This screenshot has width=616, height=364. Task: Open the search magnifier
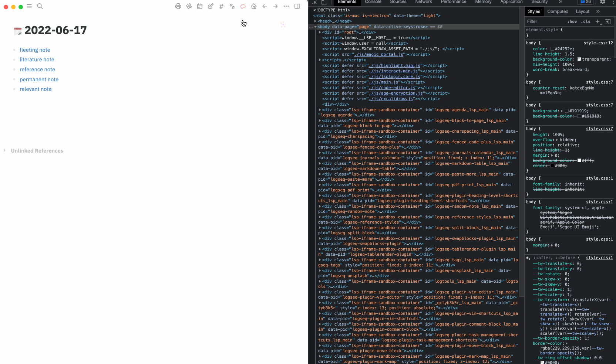(40, 6)
